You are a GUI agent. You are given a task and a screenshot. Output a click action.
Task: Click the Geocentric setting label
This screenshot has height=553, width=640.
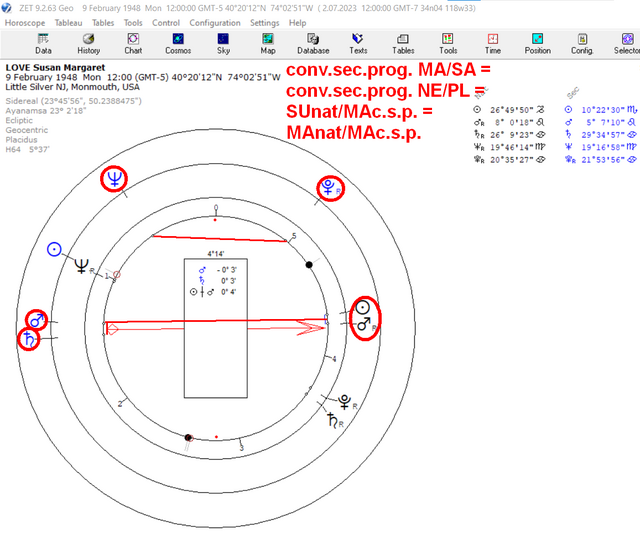click(x=27, y=130)
